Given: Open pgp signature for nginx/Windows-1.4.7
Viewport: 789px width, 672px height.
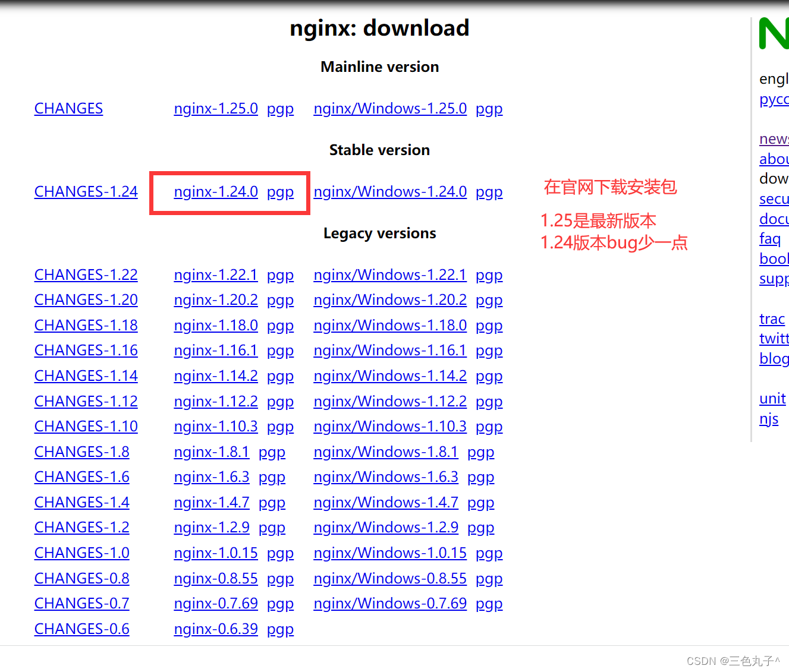Looking at the screenshot, I should point(480,503).
